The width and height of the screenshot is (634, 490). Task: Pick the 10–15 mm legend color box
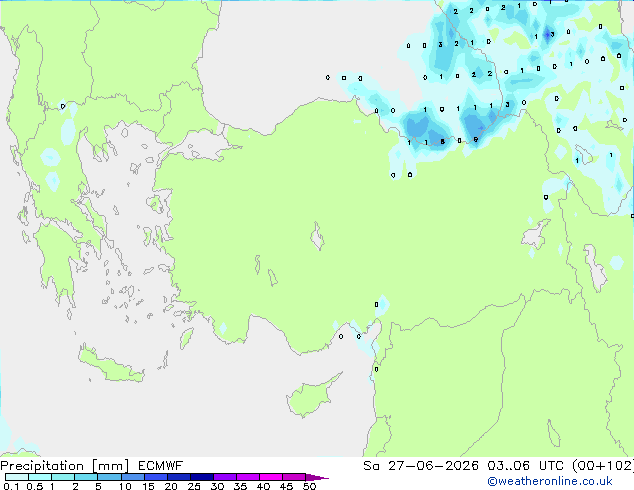pyautogui.click(x=132, y=477)
